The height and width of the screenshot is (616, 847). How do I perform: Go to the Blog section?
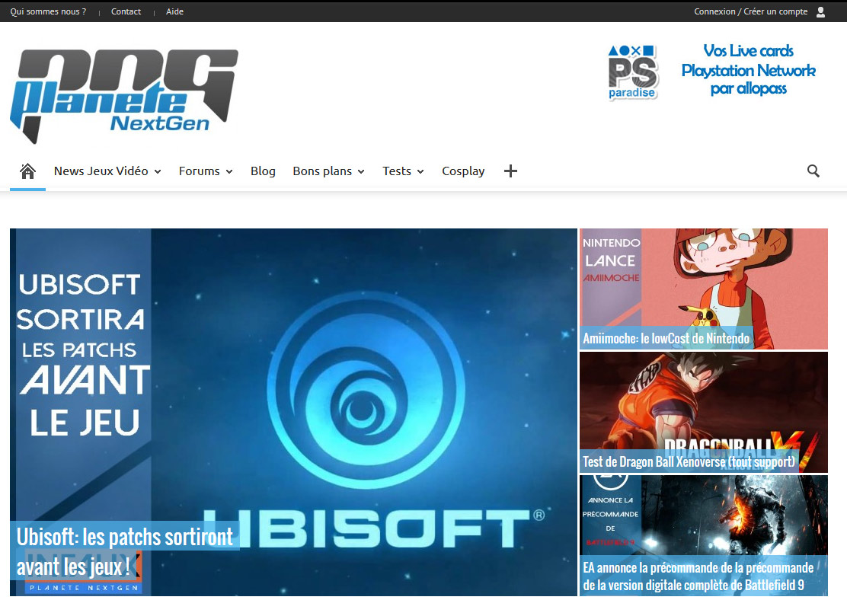click(x=263, y=171)
